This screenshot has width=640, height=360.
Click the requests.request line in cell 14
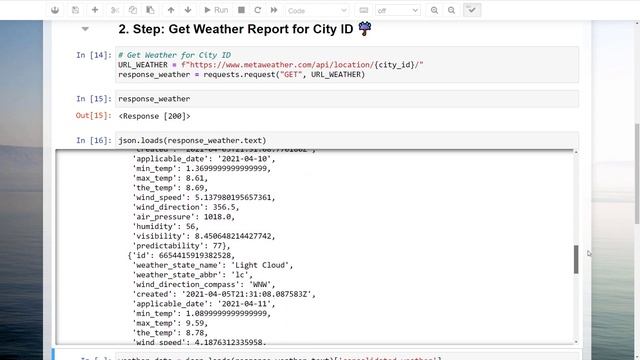(242, 75)
